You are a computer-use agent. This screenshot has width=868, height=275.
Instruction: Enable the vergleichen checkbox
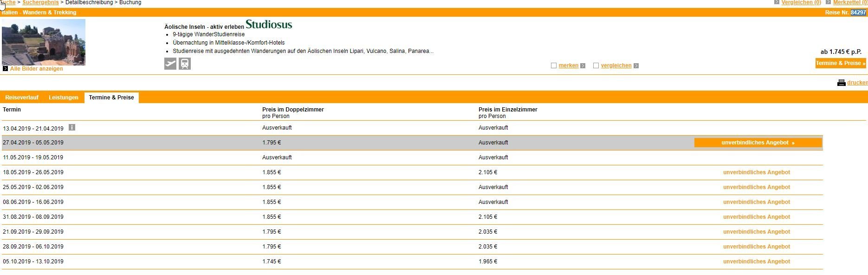tap(596, 65)
